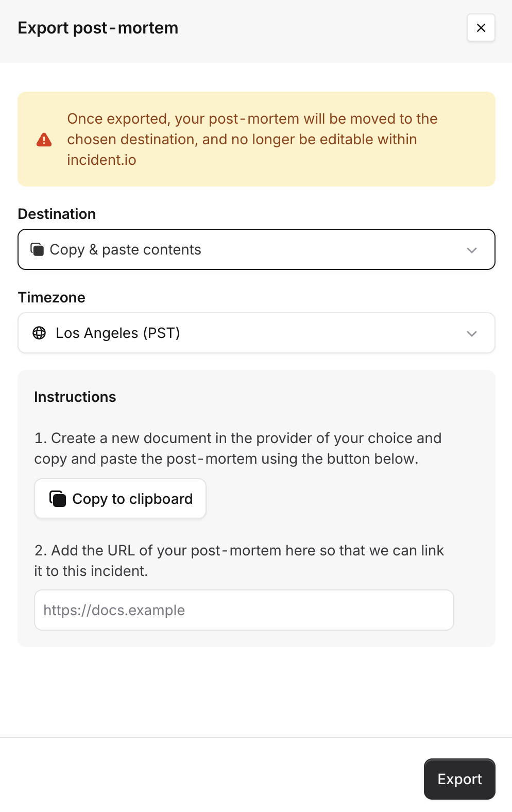Screen dimensions: 512x812
Task: Click the yellow warning banner message
Action: pyautogui.click(x=252, y=129)
